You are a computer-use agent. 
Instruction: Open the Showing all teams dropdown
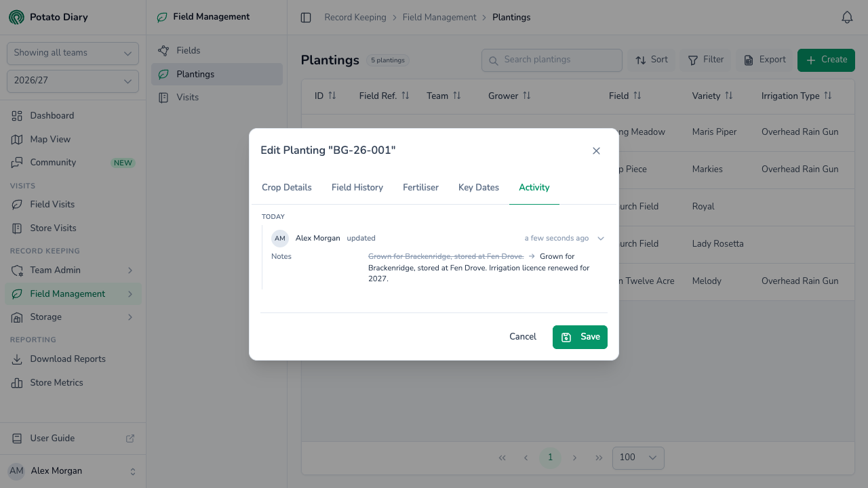(x=73, y=53)
